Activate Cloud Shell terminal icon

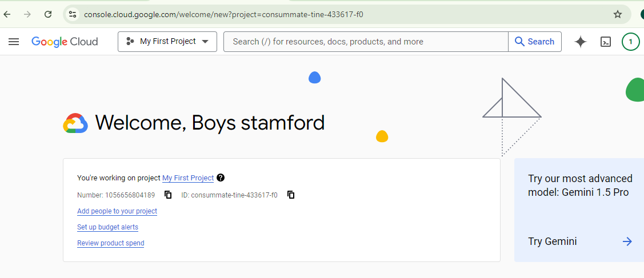pos(606,42)
